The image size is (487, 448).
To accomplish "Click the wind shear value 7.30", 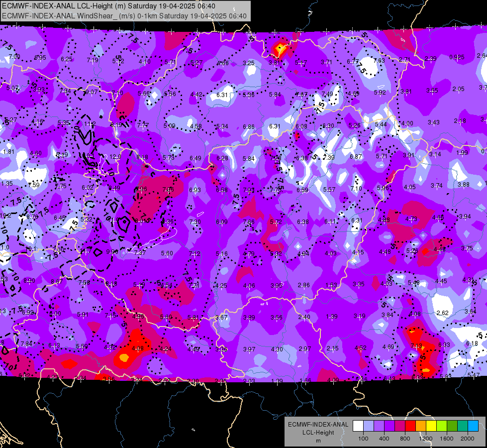I will 195,222.
